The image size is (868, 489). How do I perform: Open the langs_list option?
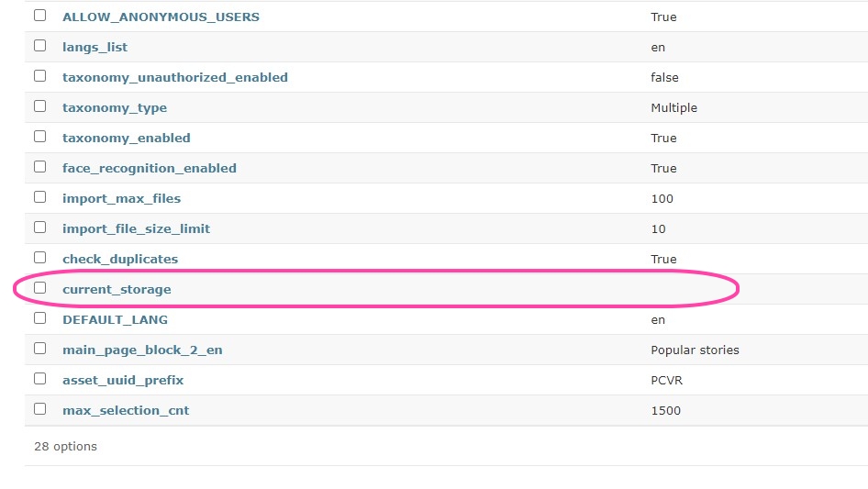pyautogui.click(x=95, y=47)
